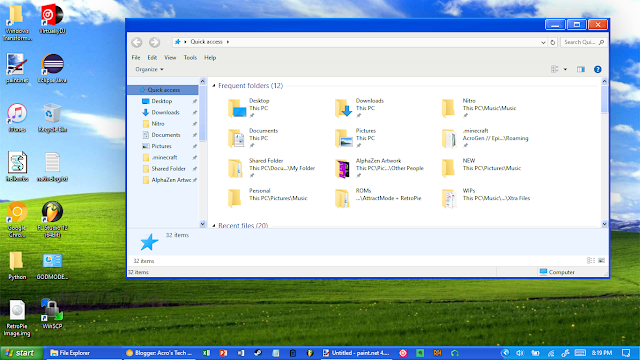Switch to details view icon in status bar

point(591,260)
